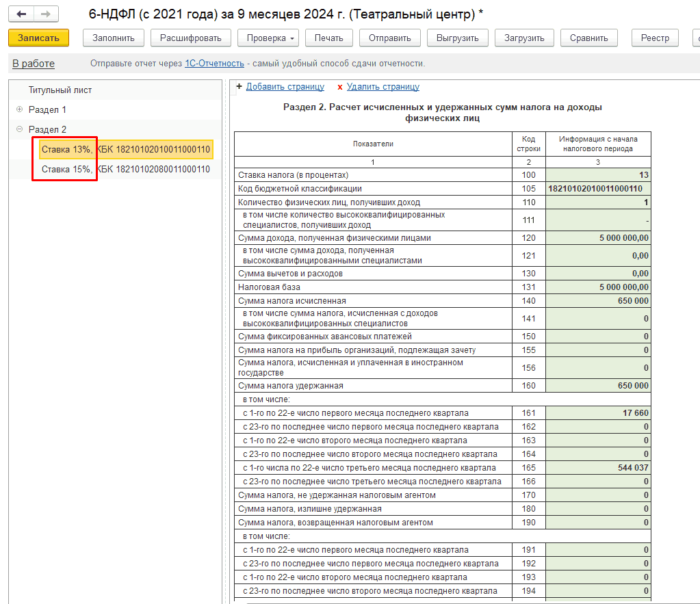This screenshot has height=604, width=700.
Task: Click the В работе status link
Action: pyautogui.click(x=34, y=64)
